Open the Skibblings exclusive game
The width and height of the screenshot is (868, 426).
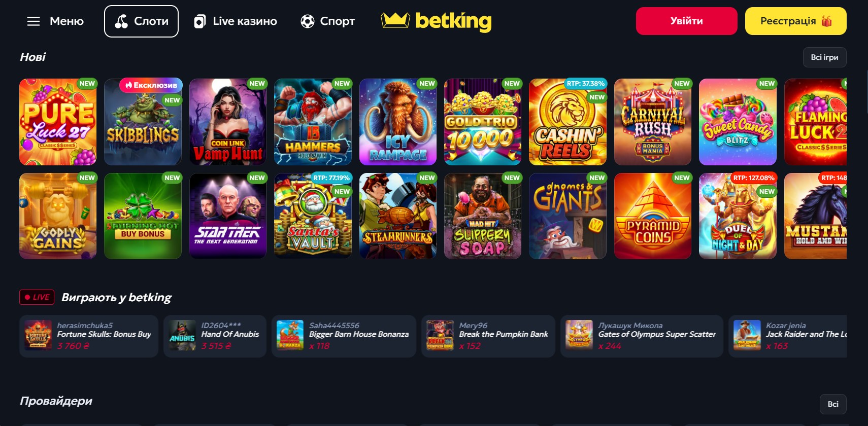point(143,122)
